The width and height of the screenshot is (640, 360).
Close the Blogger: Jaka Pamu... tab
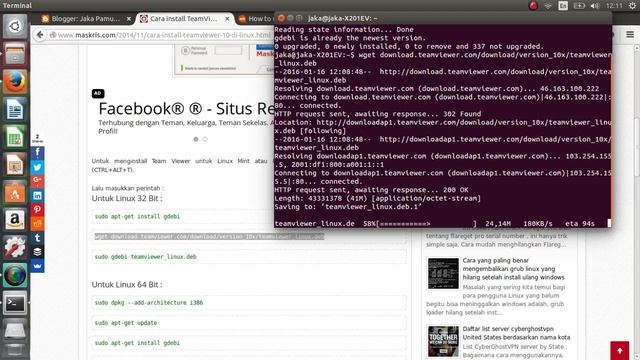click(x=128, y=19)
